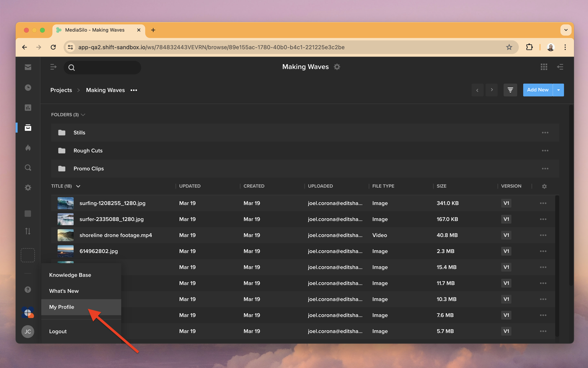The height and width of the screenshot is (368, 588).
Task: Go to Projects breadcrumb link
Action: 61,90
